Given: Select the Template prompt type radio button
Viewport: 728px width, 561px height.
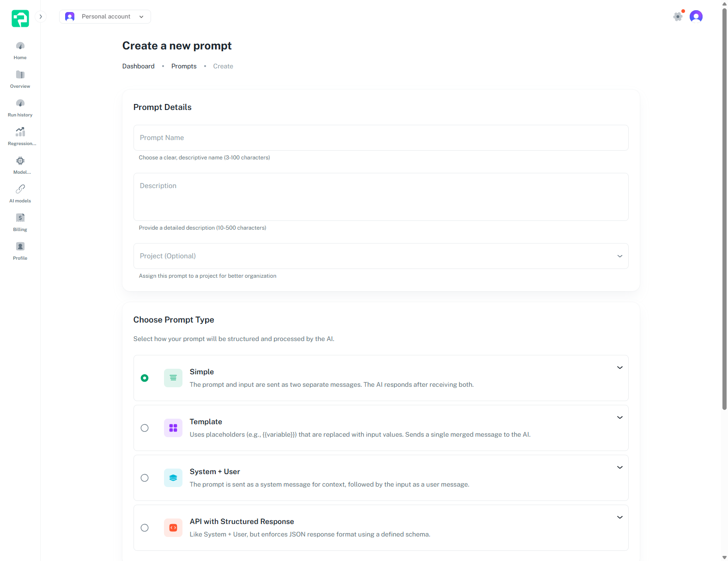Looking at the screenshot, I should pyautogui.click(x=145, y=428).
